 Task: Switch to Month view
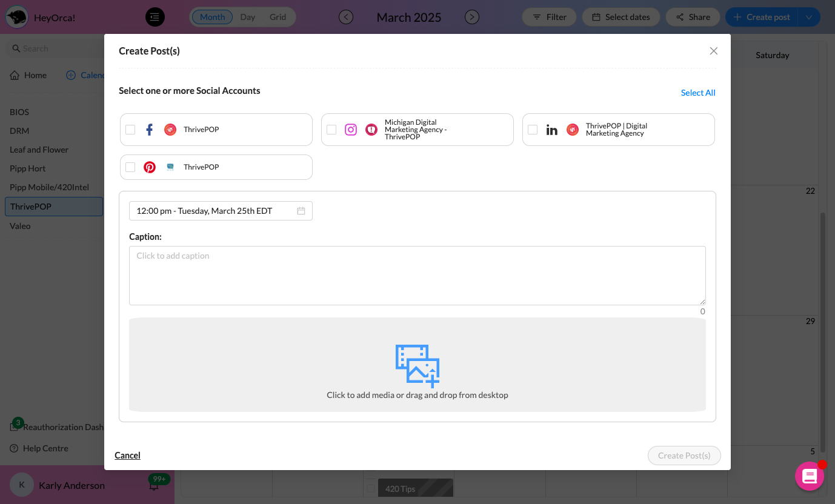(212, 17)
